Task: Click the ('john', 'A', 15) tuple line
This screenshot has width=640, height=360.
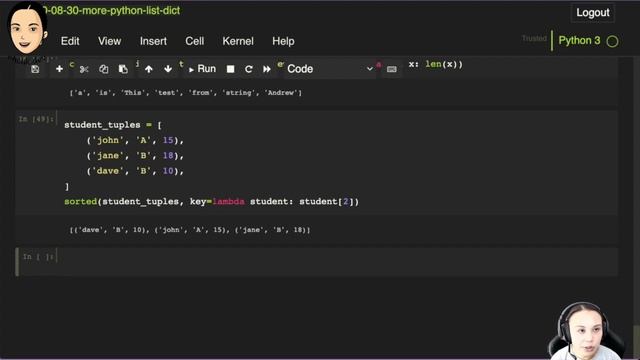Action: (135, 140)
